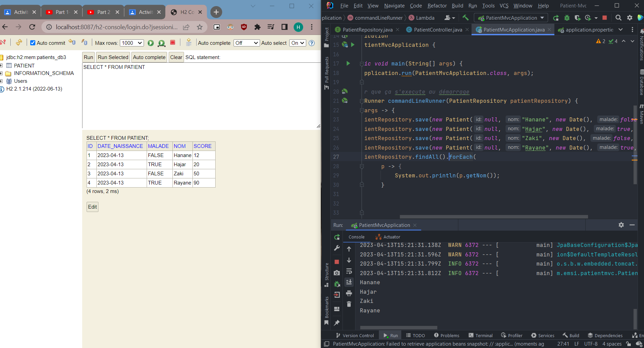Toggle soft-wrap in the Run console
Screen dimensions: 644x348
349,271
